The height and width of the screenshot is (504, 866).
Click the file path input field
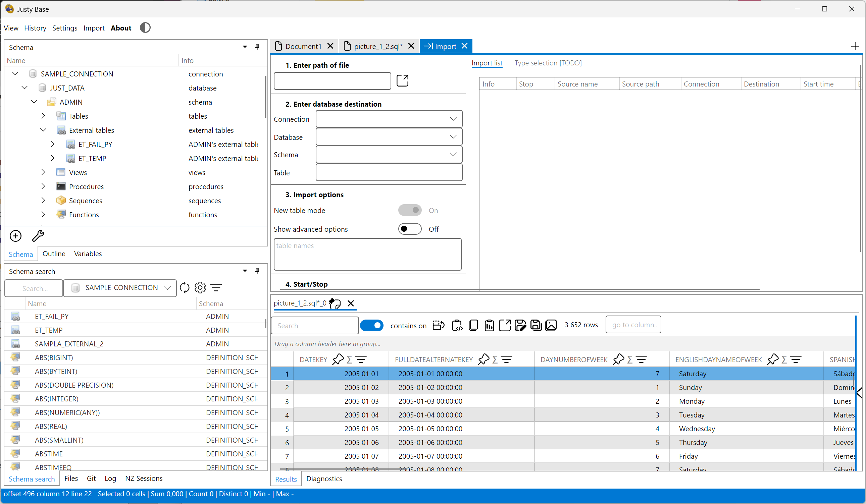pyautogui.click(x=332, y=81)
